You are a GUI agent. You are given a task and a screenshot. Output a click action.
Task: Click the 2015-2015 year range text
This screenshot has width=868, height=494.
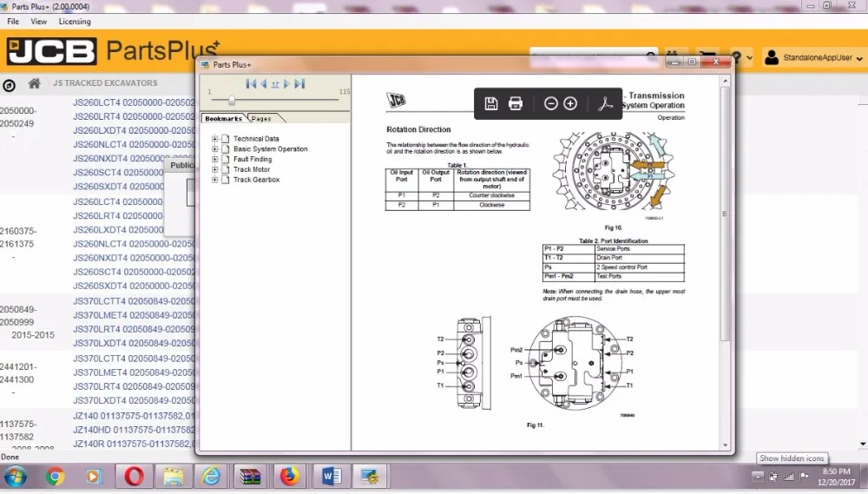(33, 335)
